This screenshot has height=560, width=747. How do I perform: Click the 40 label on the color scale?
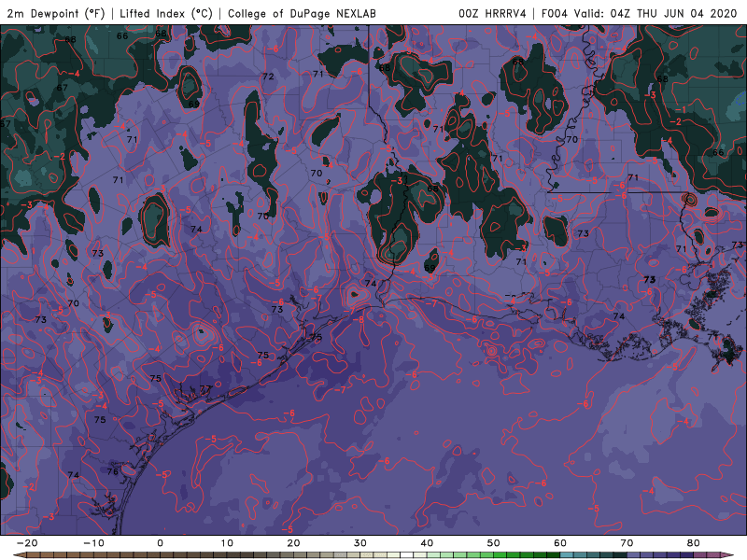[427, 543]
